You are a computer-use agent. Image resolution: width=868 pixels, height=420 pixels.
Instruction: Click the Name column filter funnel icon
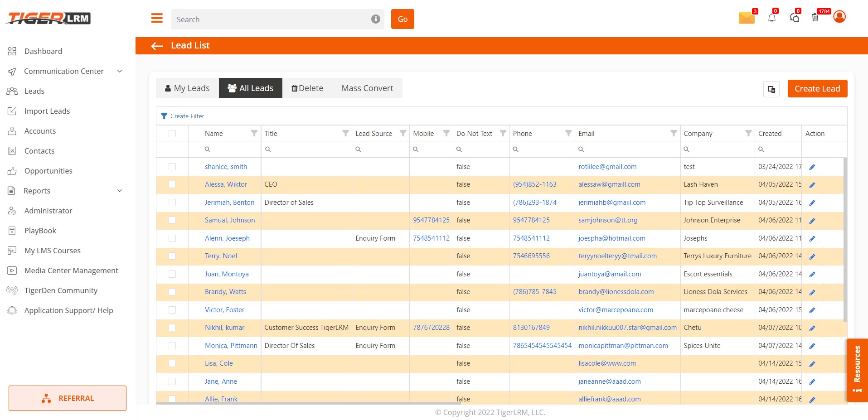254,133
